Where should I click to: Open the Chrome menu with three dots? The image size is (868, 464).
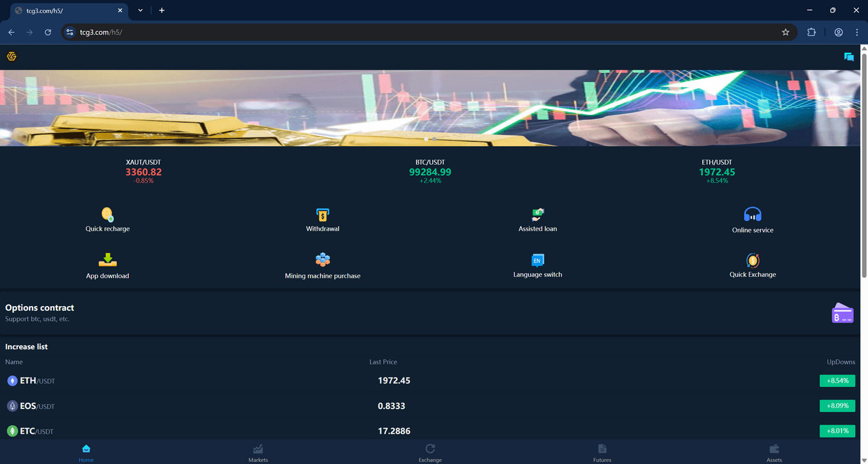pos(857,31)
